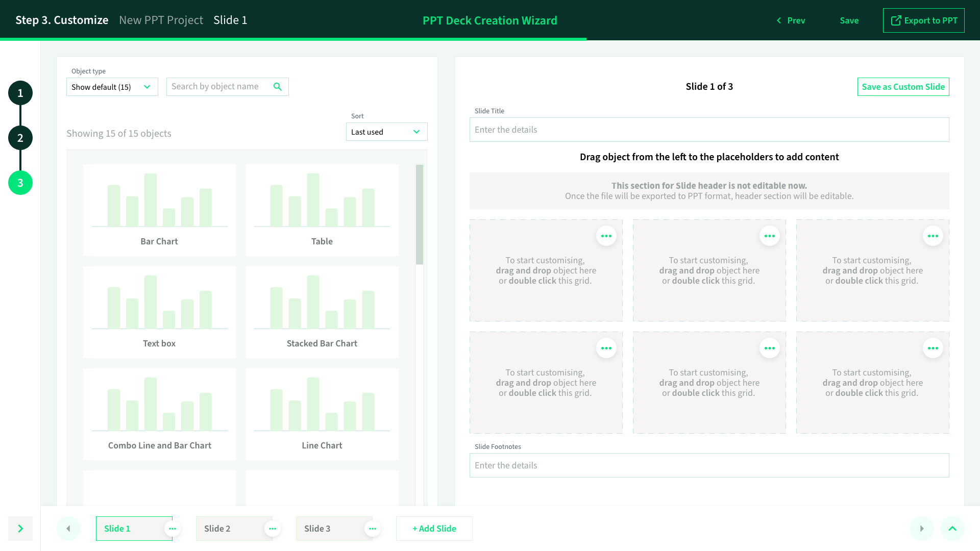
Task: Click the Export to PPT button
Action: 923,20
